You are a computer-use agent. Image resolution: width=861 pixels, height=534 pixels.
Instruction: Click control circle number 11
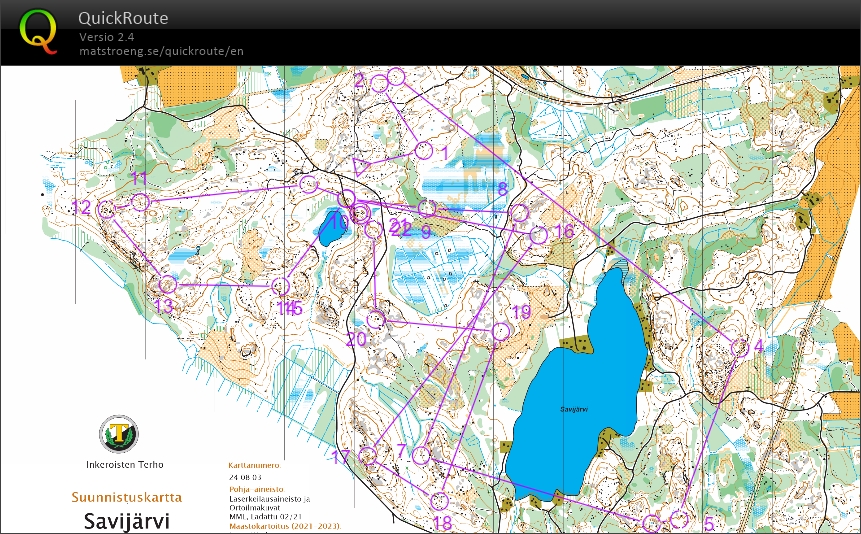pos(140,202)
